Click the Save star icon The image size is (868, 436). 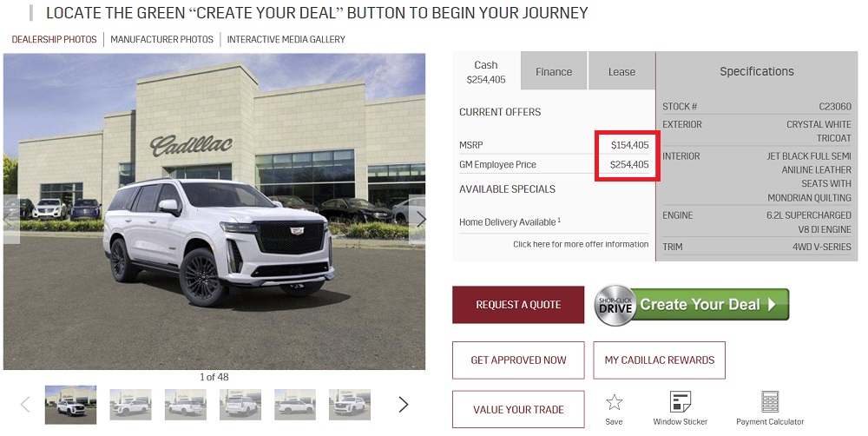pos(614,403)
